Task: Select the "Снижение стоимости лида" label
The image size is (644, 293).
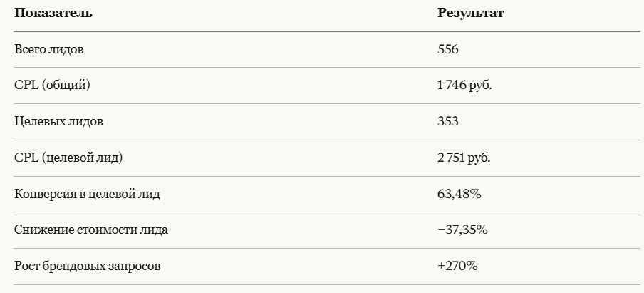Action: click(x=91, y=230)
